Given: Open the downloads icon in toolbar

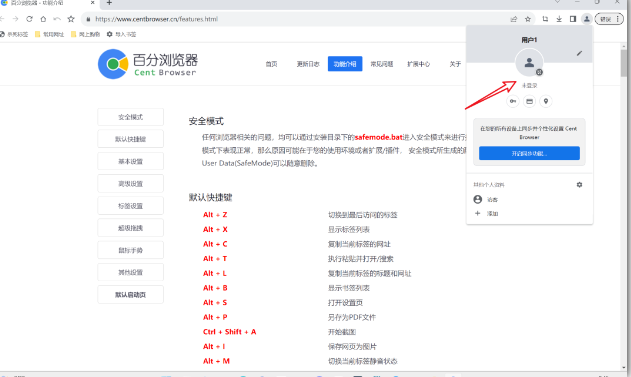Looking at the screenshot, I should [x=559, y=19].
